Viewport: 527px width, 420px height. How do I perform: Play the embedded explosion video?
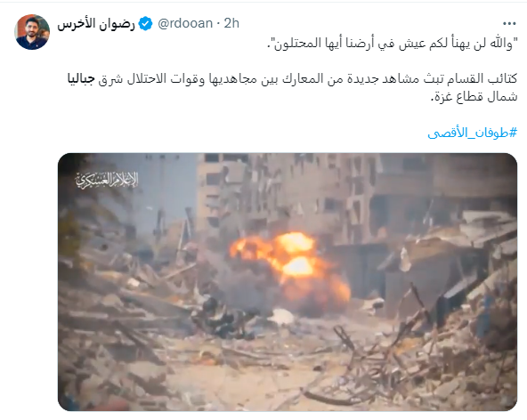pyautogui.click(x=288, y=281)
